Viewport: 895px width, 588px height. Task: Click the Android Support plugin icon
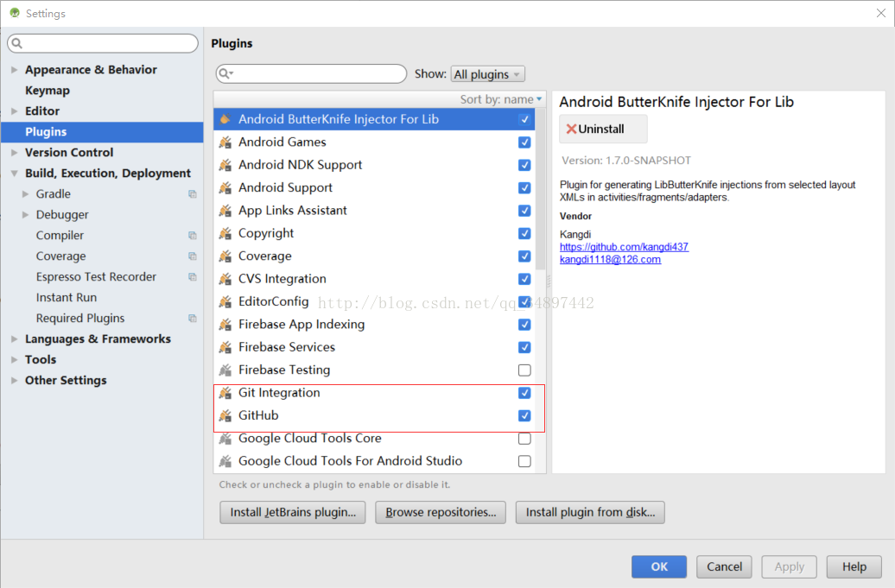225,187
